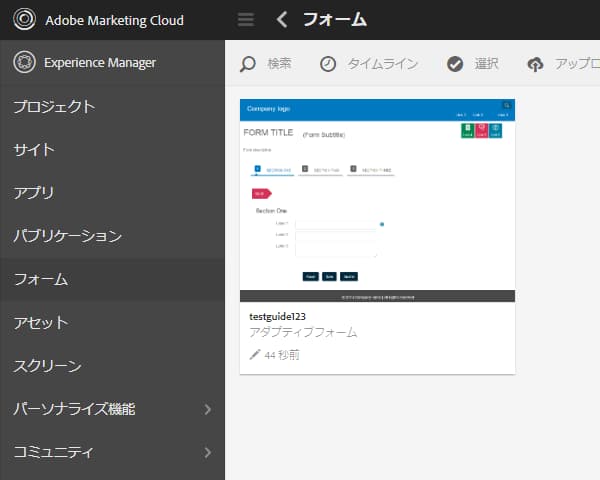Open the サイト navigation item
The width and height of the screenshot is (600, 480).
(x=112, y=150)
